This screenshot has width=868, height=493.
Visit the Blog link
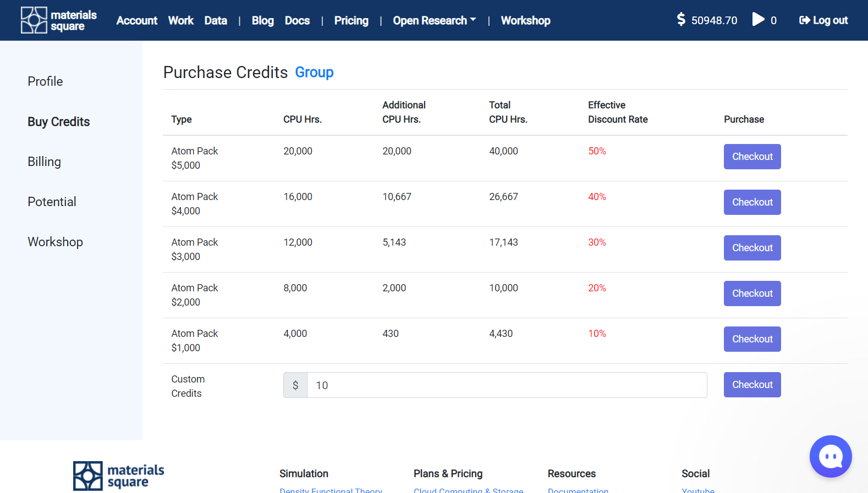point(262,20)
